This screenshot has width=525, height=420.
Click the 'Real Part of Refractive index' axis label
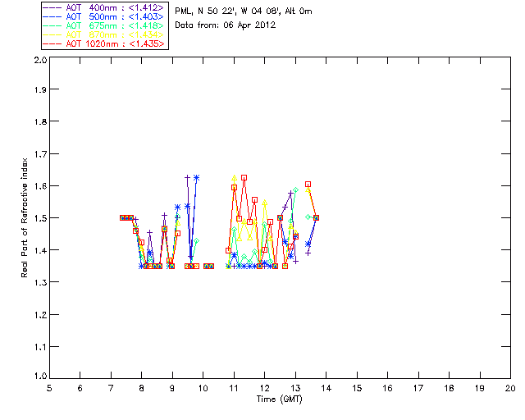[24, 217]
